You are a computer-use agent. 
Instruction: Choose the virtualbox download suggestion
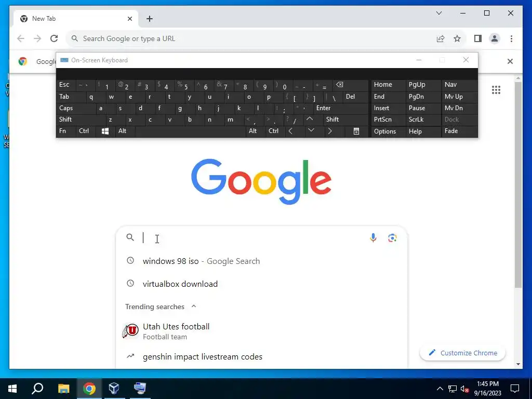[261, 284]
